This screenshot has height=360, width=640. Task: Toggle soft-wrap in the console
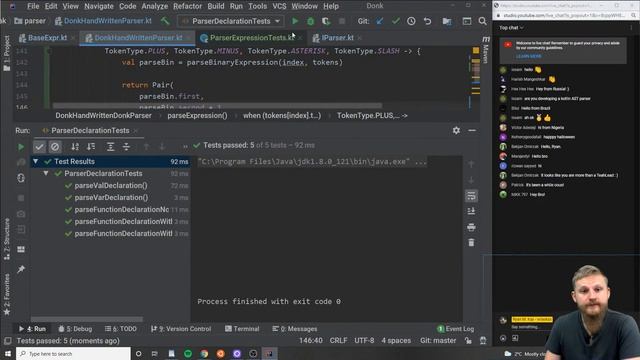[x=471, y=196]
